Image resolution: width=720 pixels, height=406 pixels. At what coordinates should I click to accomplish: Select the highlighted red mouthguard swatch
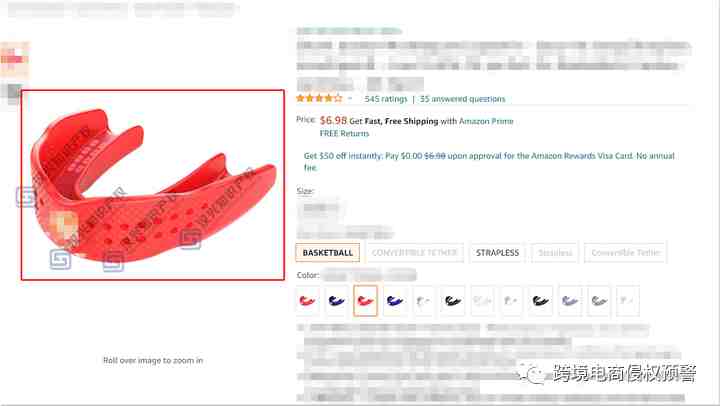(x=366, y=301)
